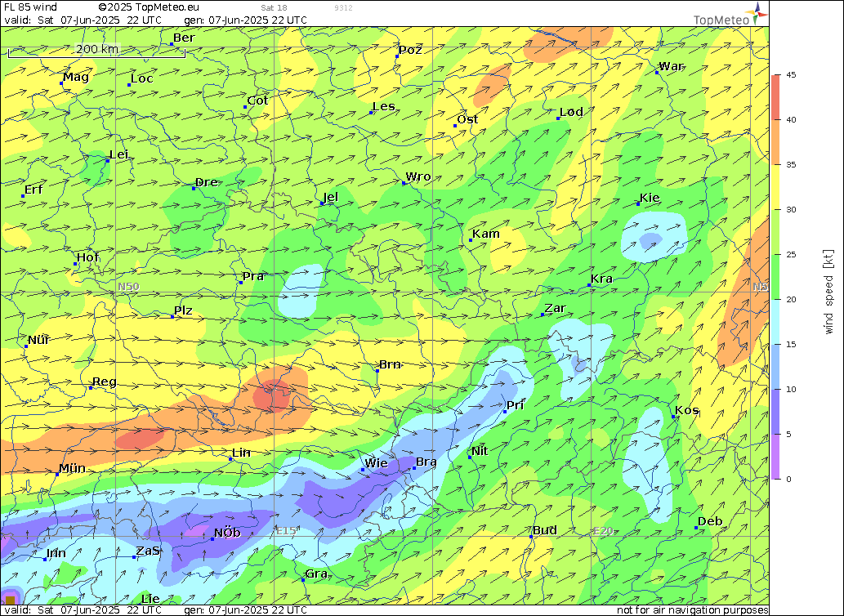Screen dimensions: 844x616
Task: Click the 'FL 85 wind' title
Action: (x=30, y=7)
